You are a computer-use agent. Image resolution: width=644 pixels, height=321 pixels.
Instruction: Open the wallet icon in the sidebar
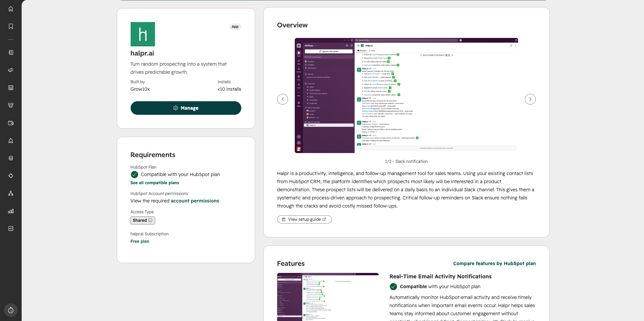pyautogui.click(x=11, y=123)
